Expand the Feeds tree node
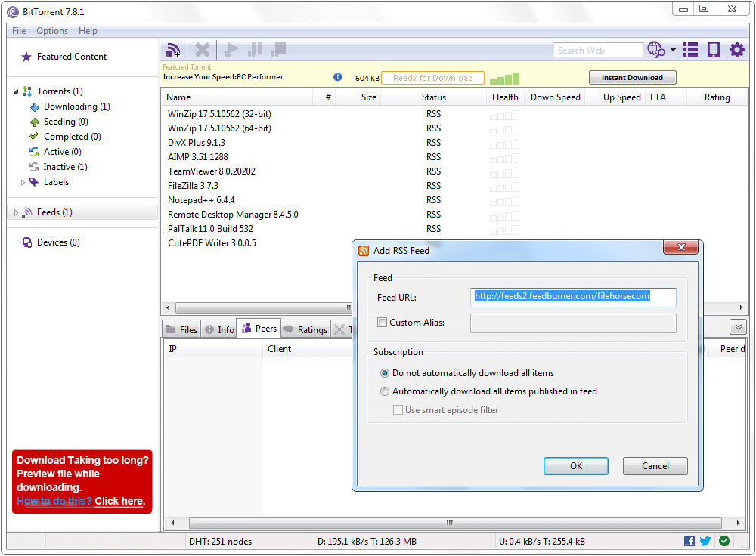756x556 pixels. point(16,213)
